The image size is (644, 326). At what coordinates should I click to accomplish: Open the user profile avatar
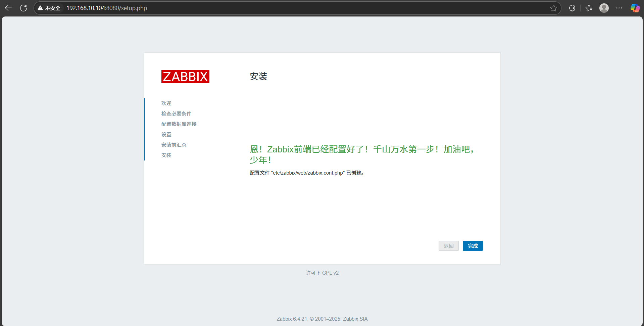click(604, 8)
